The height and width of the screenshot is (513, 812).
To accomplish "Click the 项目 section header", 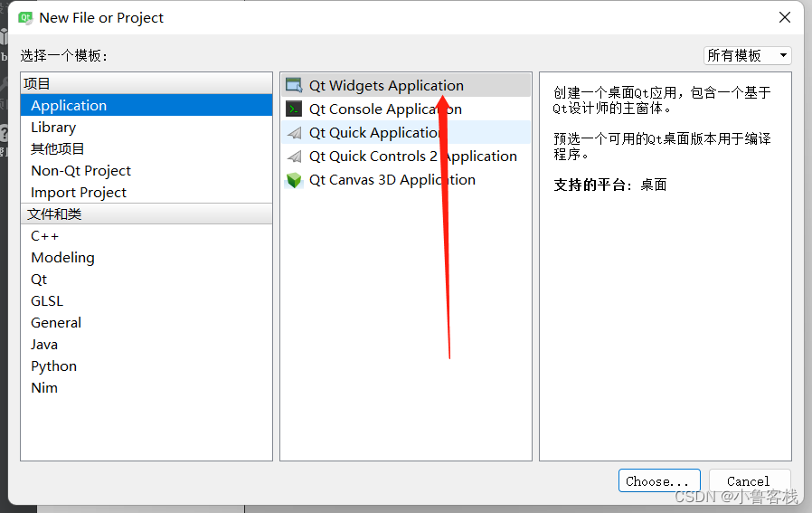I will (x=146, y=83).
